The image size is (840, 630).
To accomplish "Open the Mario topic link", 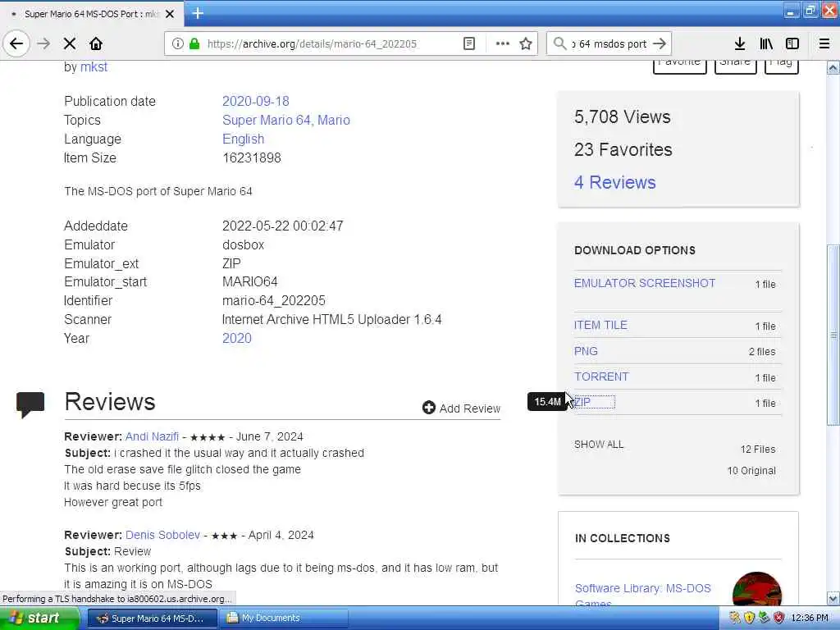I will pos(334,120).
